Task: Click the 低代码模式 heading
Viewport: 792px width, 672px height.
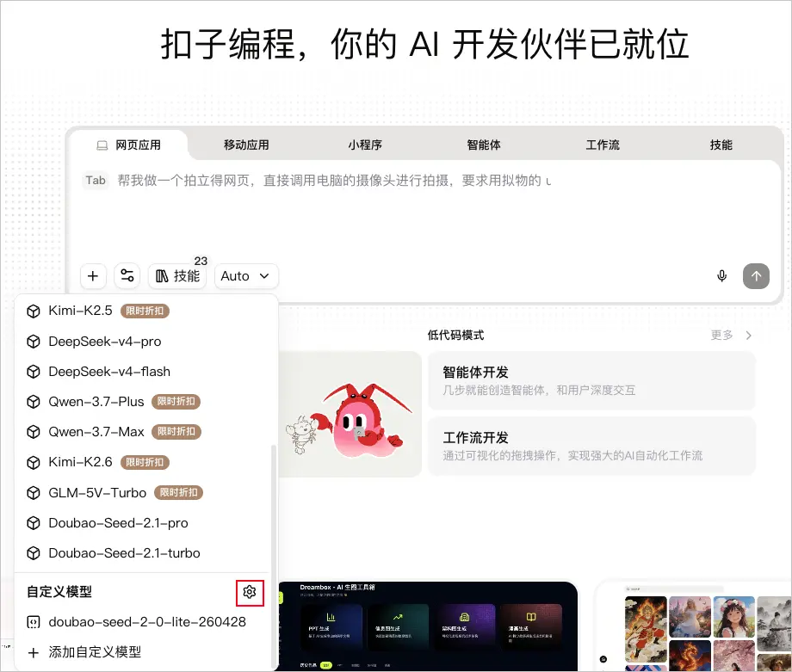Action: (x=455, y=336)
